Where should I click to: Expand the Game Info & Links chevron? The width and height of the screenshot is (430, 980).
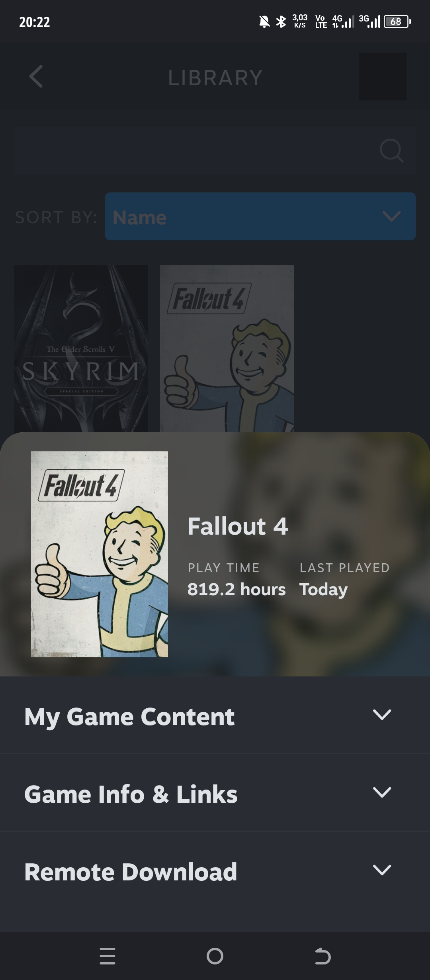382,792
